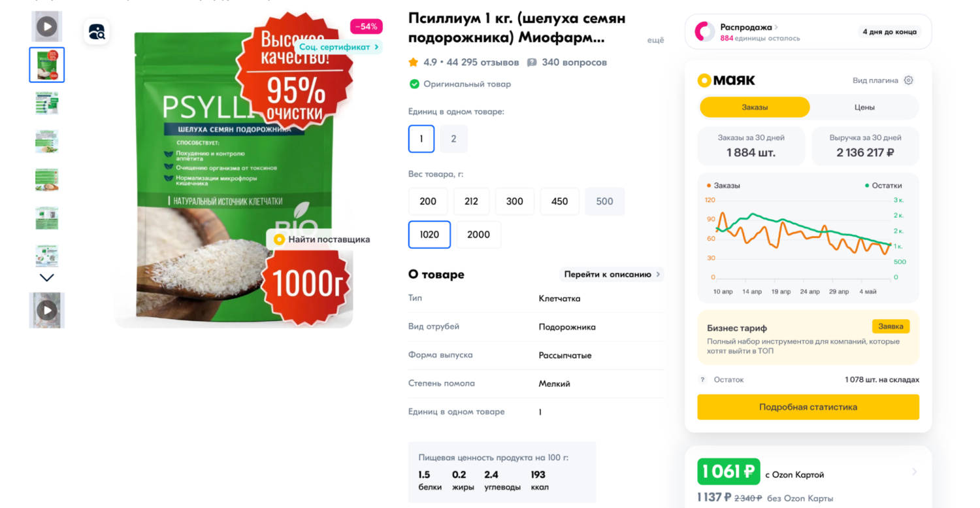Click the orange star rating icon
The image size is (980, 508).
click(413, 63)
